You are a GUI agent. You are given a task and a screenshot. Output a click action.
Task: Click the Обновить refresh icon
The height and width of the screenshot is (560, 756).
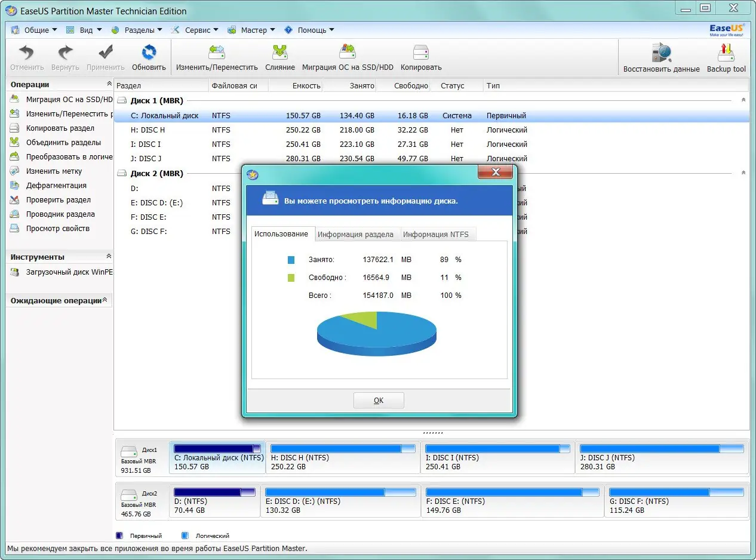coord(149,53)
